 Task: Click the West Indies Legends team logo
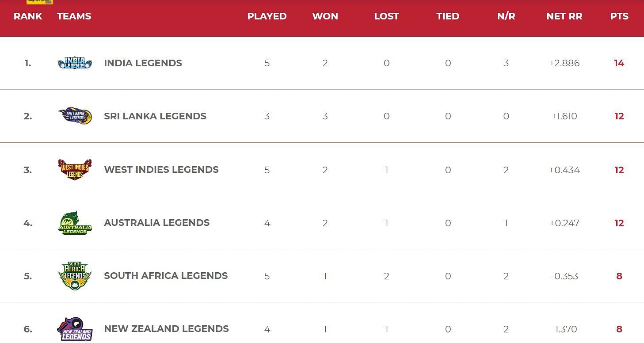(x=75, y=169)
